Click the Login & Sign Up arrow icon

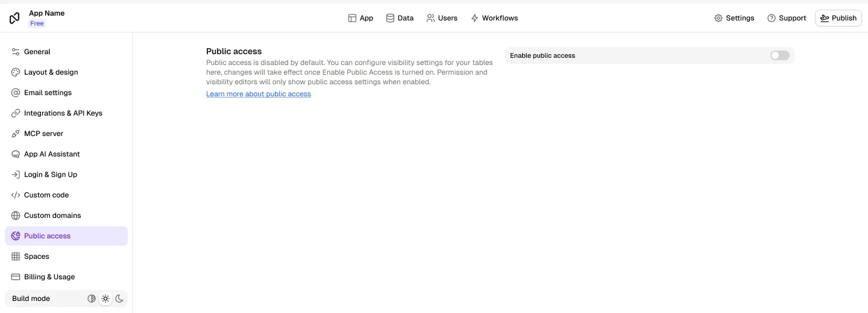click(16, 175)
